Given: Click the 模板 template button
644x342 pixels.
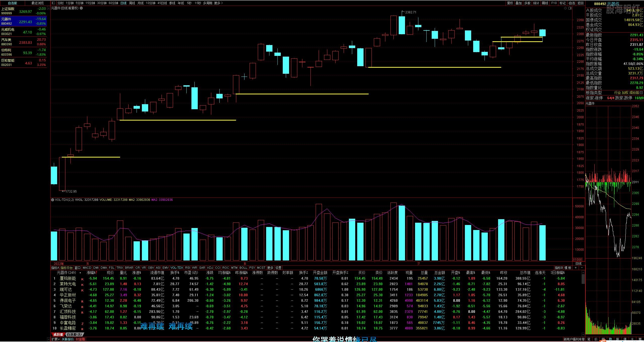Looking at the screenshot, I should pos(568,268).
